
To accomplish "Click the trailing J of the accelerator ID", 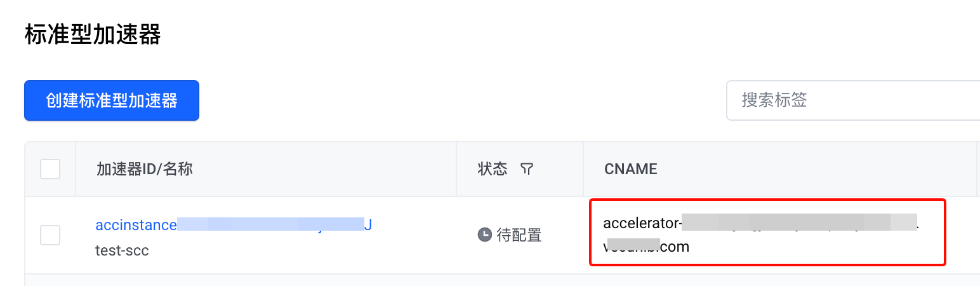I will 368,224.
